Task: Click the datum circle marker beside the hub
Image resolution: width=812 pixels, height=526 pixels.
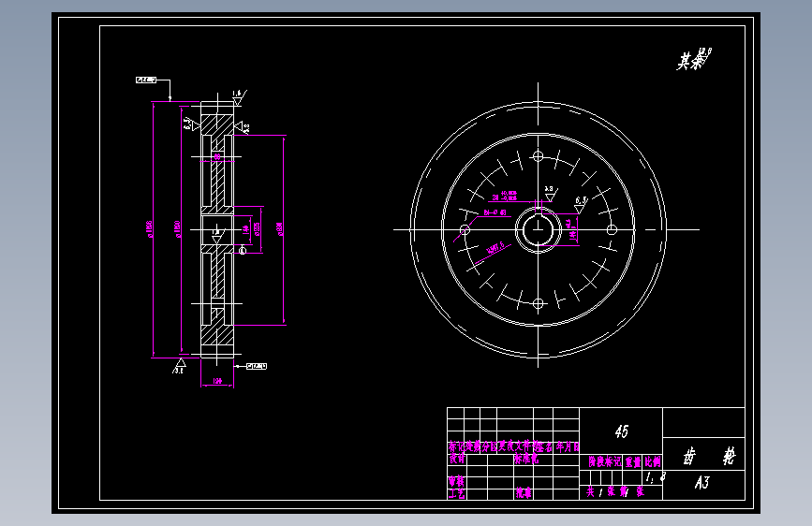Action: [243, 251]
